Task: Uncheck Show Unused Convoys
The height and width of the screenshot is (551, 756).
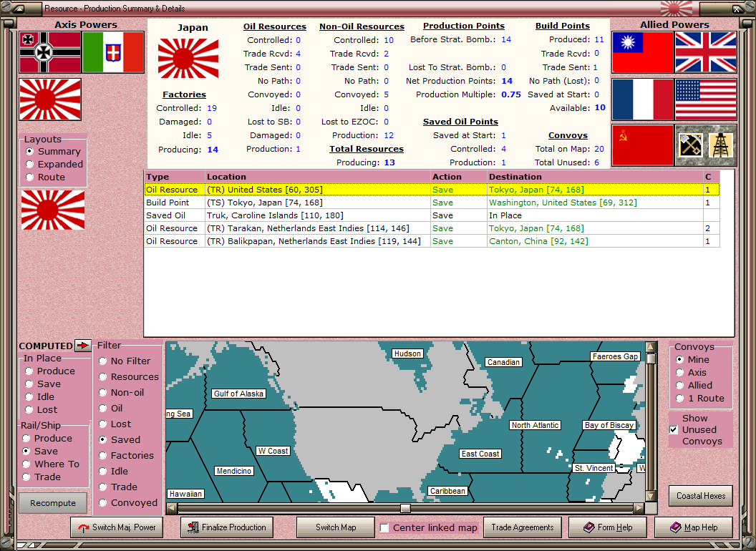Action: pyautogui.click(x=672, y=429)
